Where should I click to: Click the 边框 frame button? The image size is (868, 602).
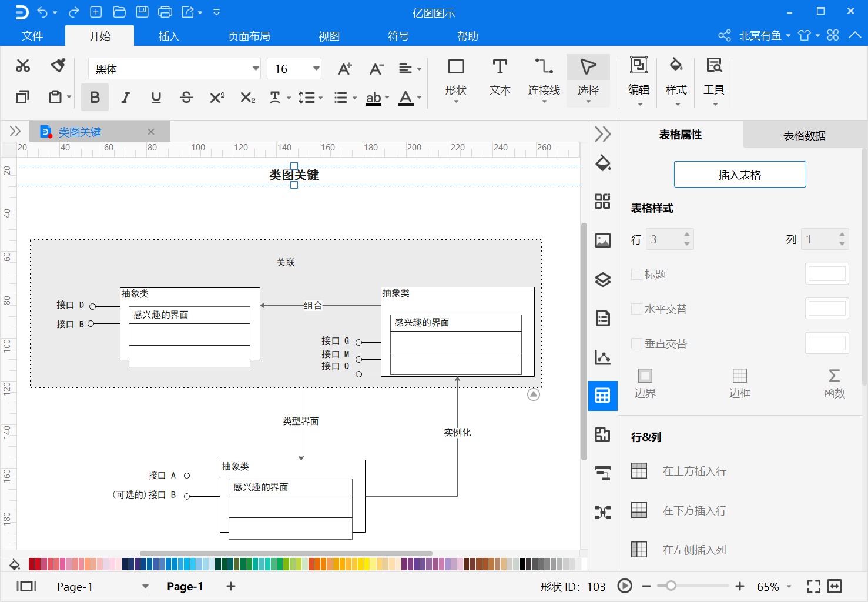tap(740, 383)
